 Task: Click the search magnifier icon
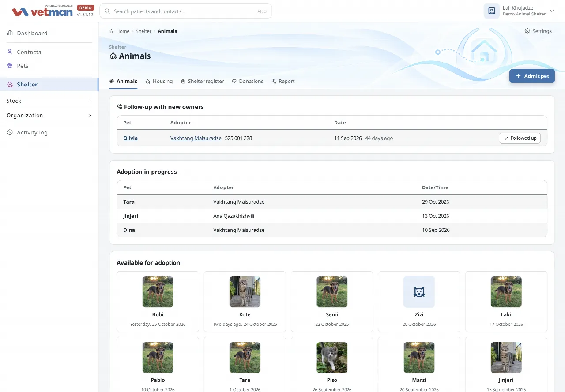[107, 11]
